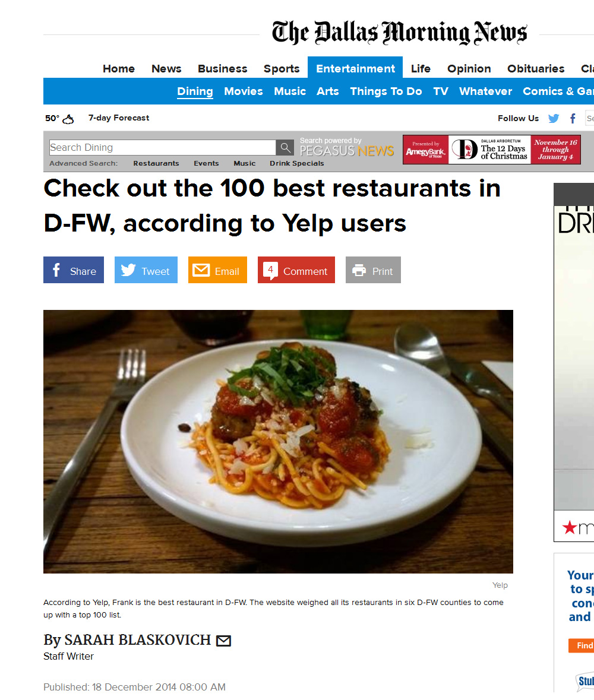Open The 12 Days of Christmas banner ad
Screen dimensions: 594x700
(492, 150)
